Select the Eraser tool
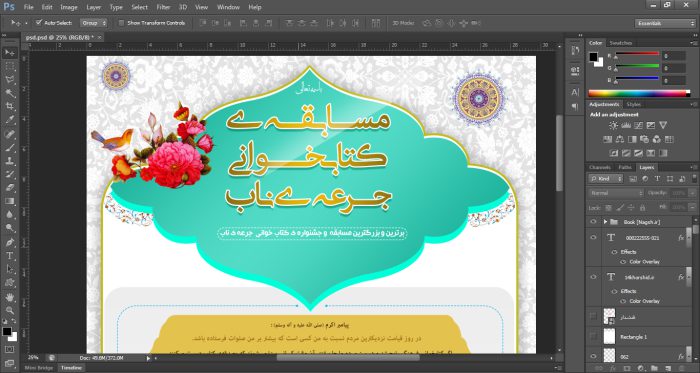The height and width of the screenshot is (373, 700). (x=9, y=188)
